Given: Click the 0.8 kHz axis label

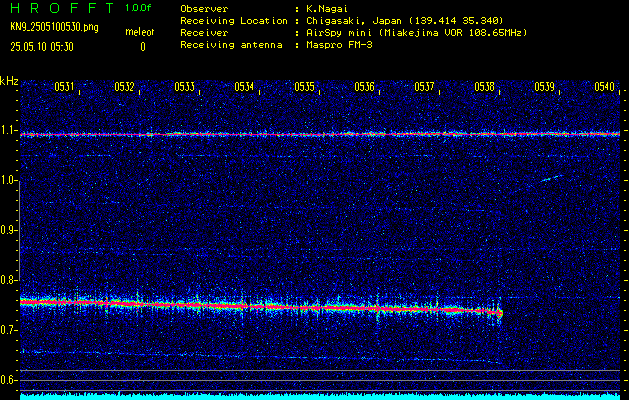Looking at the screenshot, I should point(8,280).
